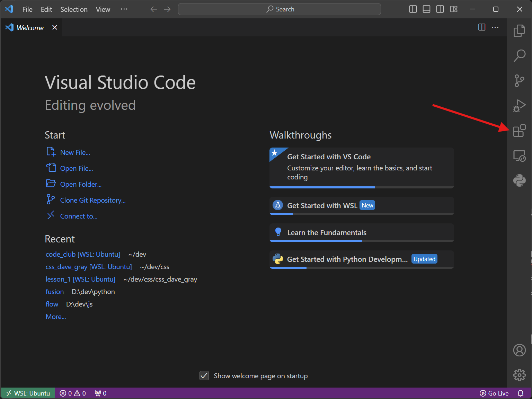Viewport: 532px width, 399px height.
Task: Uncheck Show welcome page on startup
Action: (204, 376)
